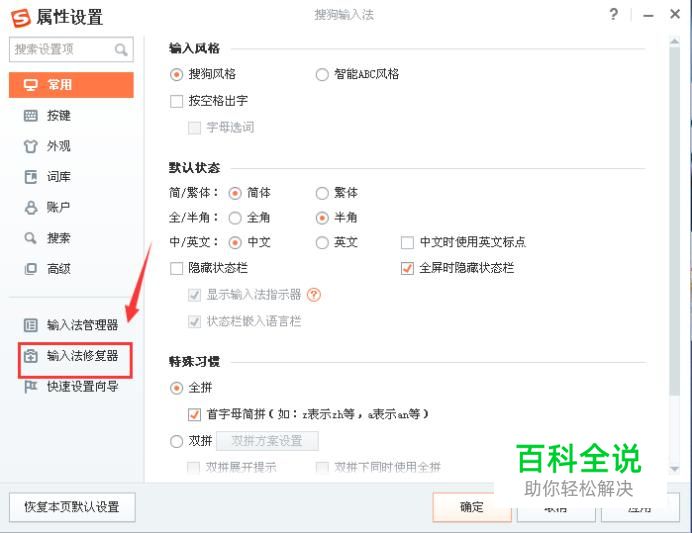Select the 智能ABC风格 radio button
This screenshot has height=533, width=692.
pos(322,74)
